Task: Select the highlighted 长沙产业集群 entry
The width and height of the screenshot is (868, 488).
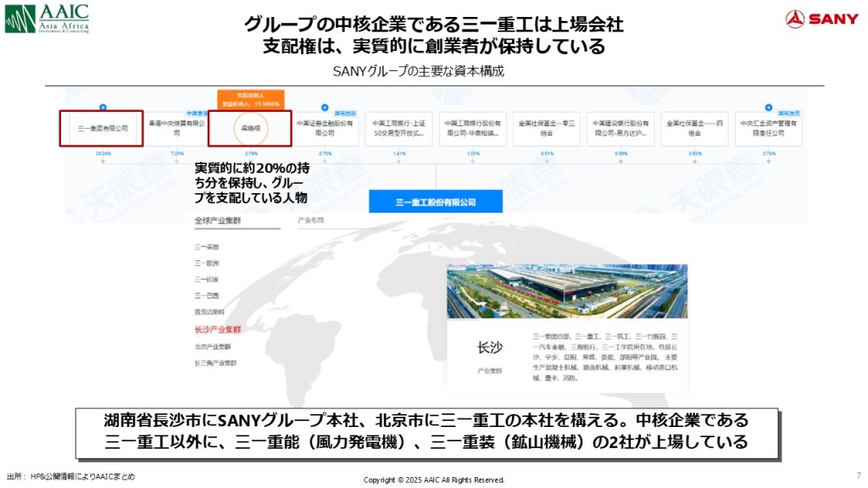Action: pyautogui.click(x=217, y=330)
